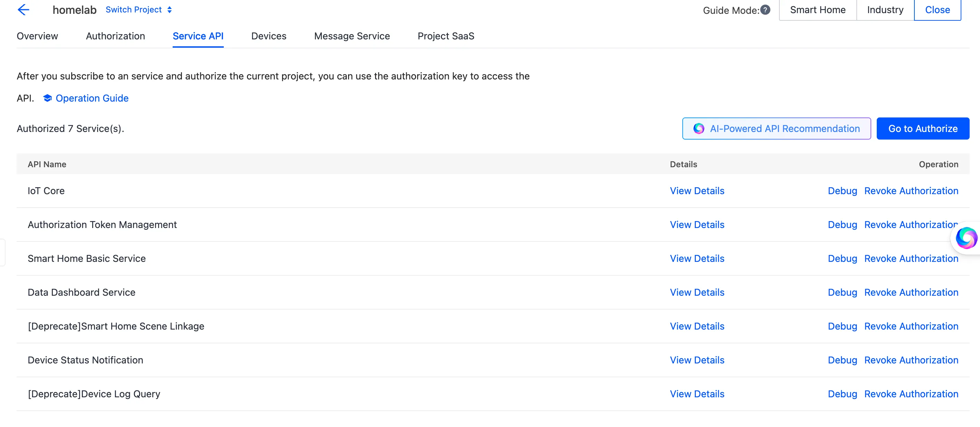Open the floating AI assistant icon
The width and height of the screenshot is (980, 427).
coord(966,238)
